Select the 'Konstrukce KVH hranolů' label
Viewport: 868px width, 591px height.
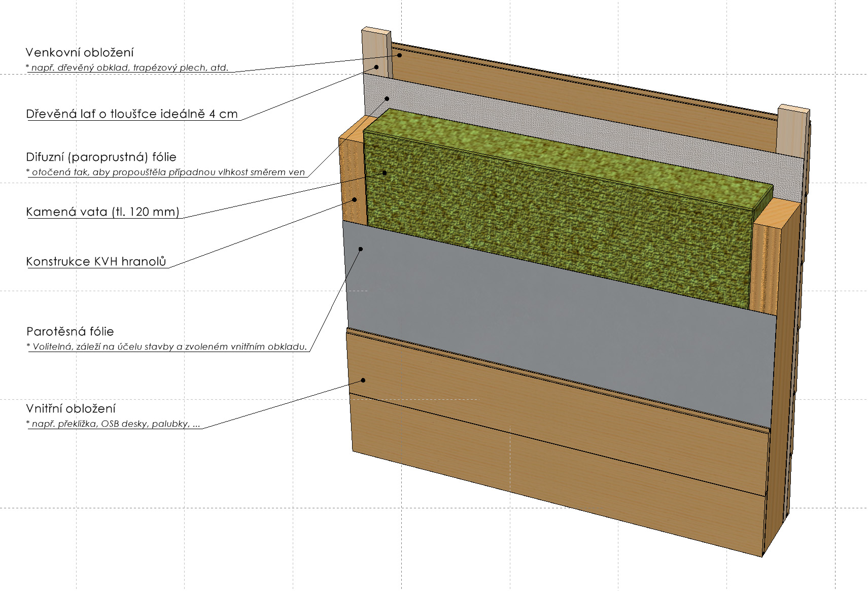[x=96, y=261]
